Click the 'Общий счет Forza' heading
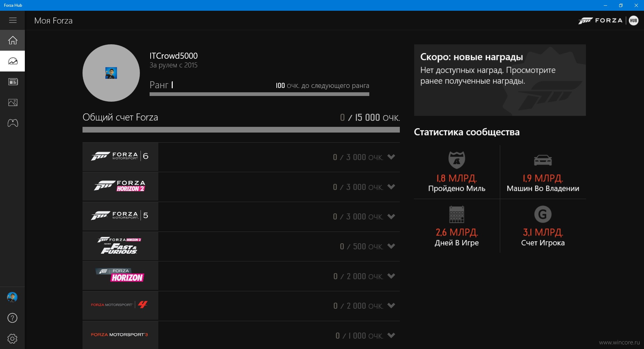 (120, 117)
